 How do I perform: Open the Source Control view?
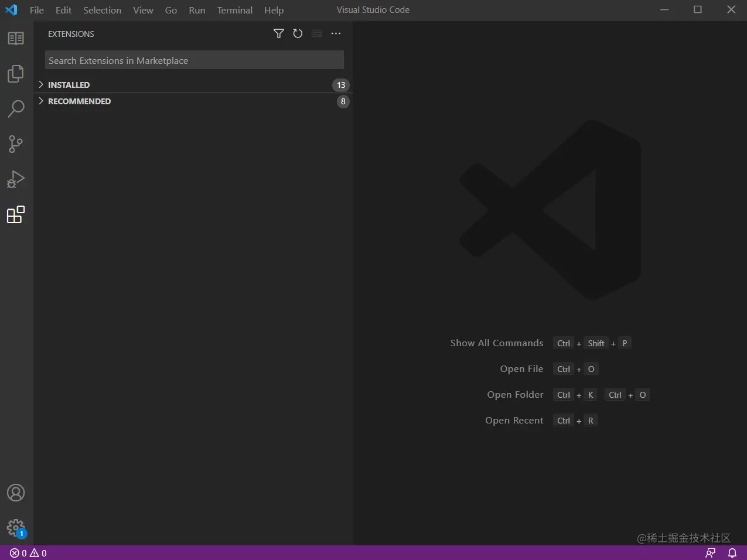click(16, 144)
